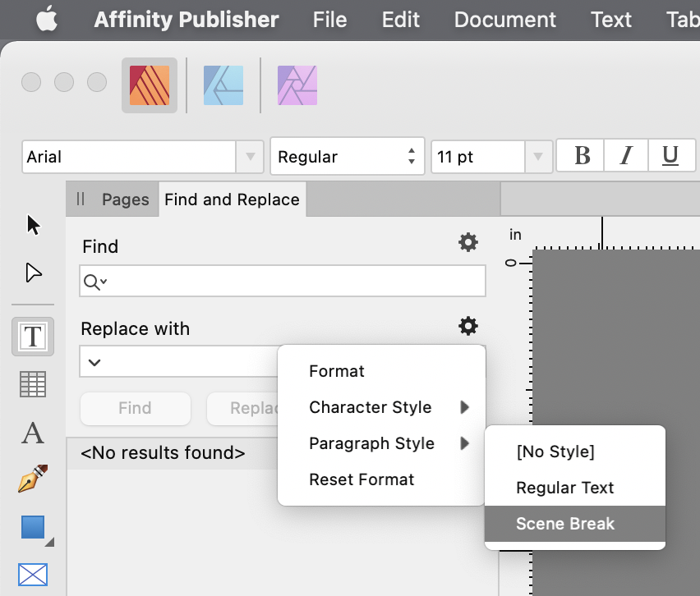Select the Table tool
Screen dimensions: 700x596
tap(33, 384)
